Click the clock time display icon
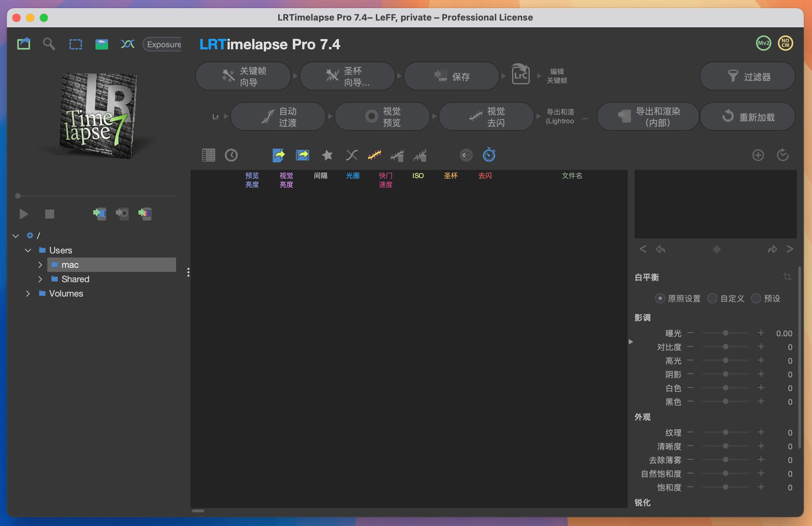This screenshot has width=812, height=526. click(x=231, y=155)
